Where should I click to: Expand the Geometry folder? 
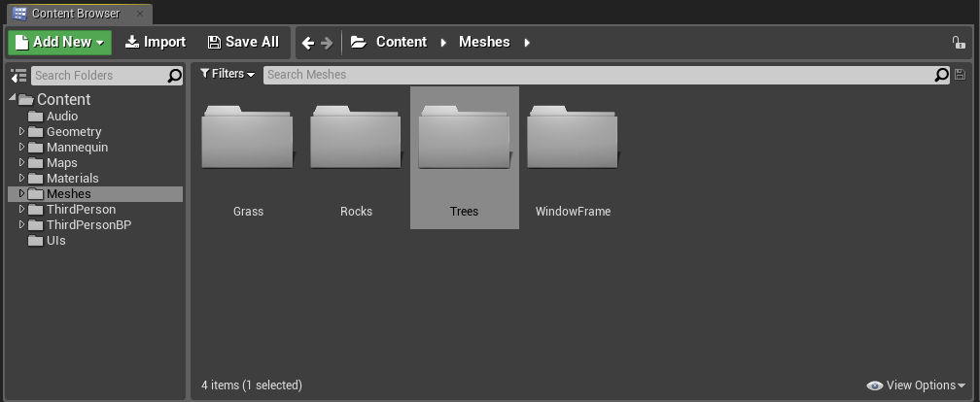click(x=21, y=131)
